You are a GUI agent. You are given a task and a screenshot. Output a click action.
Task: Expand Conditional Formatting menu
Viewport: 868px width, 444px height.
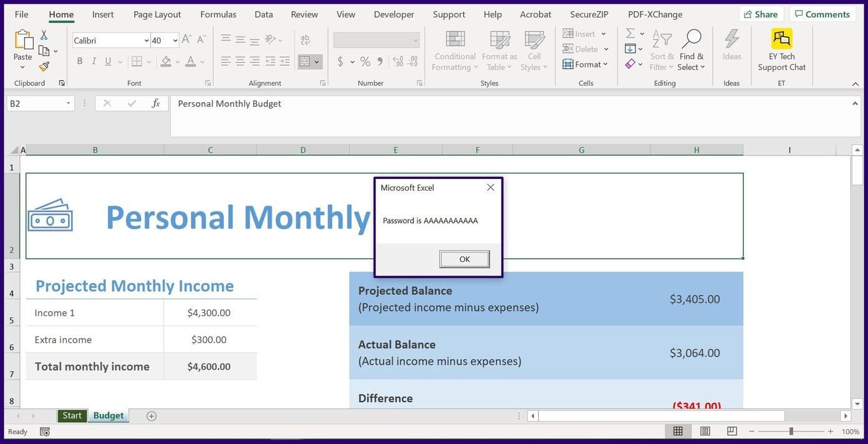[455, 50]
